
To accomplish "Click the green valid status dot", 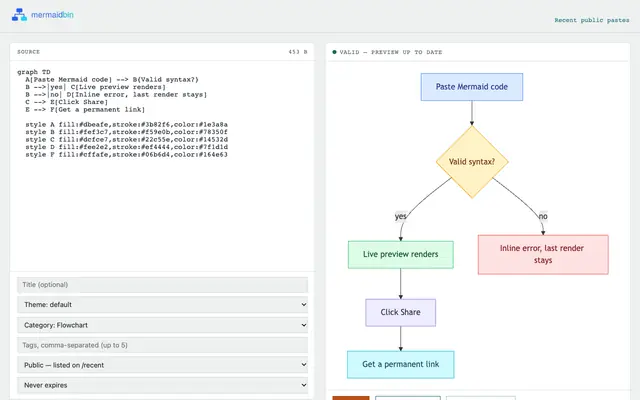I will click(x=334, y=52).
